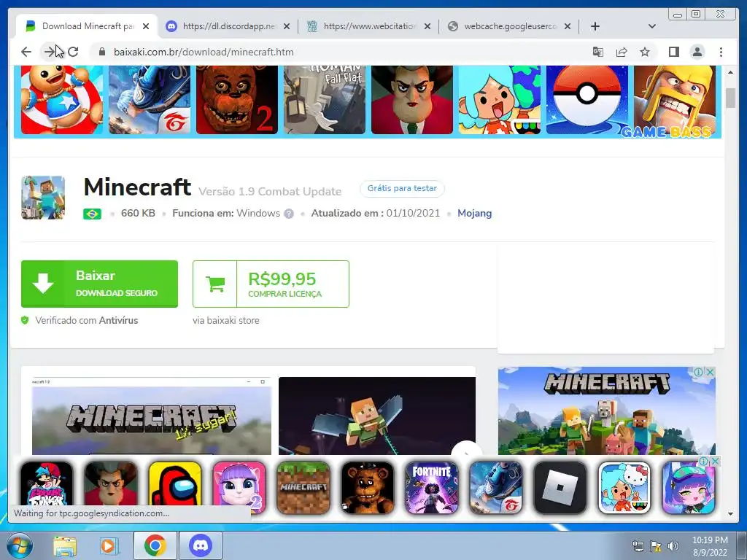The width and height of the screenshot is (747, 560).
Task: Select the Download Minecraft tab
Action: tap(88, 26)
